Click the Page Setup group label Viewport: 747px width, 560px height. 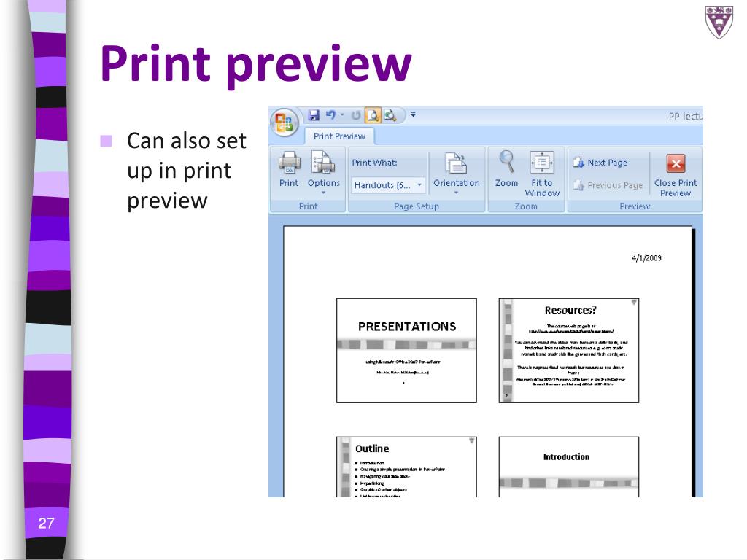point(417,206)
